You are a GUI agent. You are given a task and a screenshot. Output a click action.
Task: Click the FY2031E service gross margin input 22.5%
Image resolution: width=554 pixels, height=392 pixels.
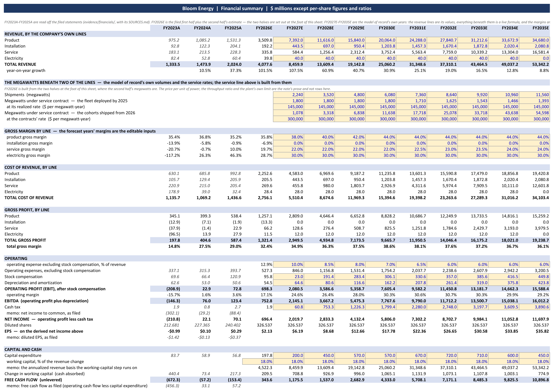411,149
